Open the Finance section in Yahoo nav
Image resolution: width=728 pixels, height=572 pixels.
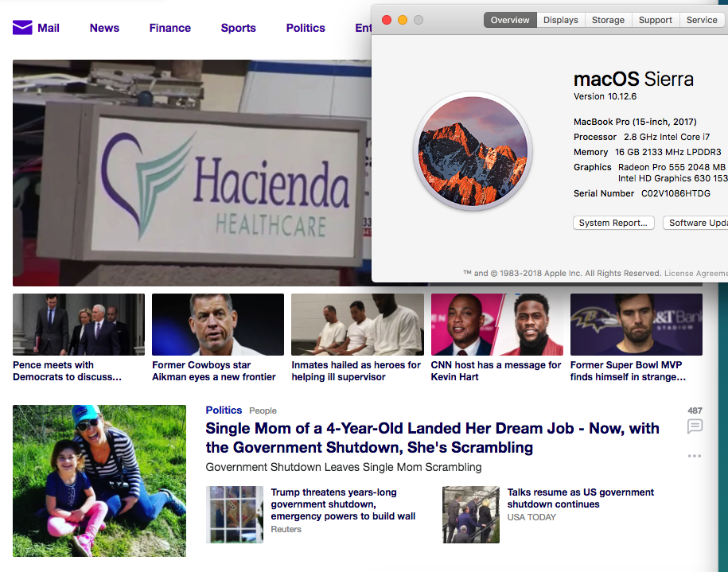(170, 28)
